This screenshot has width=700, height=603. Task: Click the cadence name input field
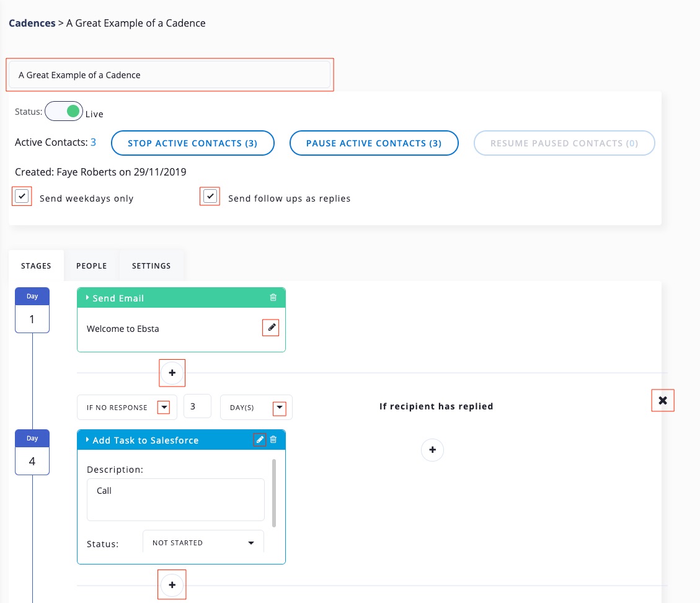click(x=169, y=75)
